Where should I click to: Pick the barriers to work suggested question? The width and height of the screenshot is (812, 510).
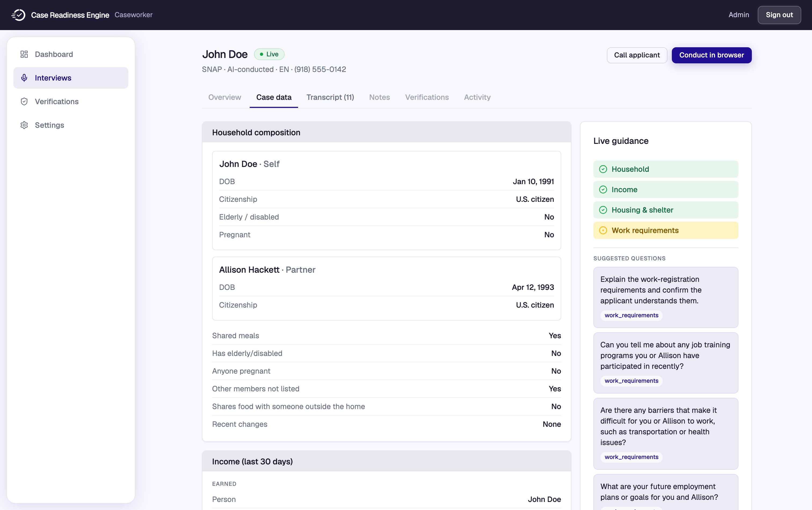(666, 433)
